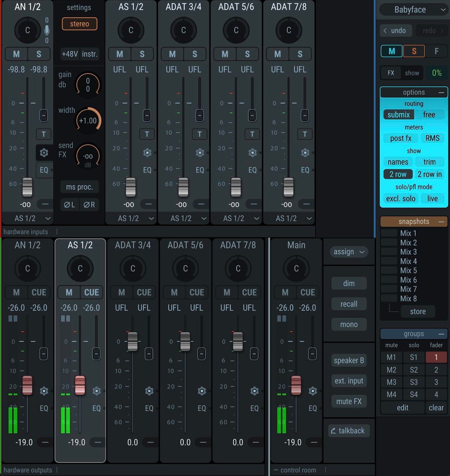Viewport: 450px width, 476px height.
Task: Open settings gear on ADAT 7/8 input channel
Action: pos(305,153)
